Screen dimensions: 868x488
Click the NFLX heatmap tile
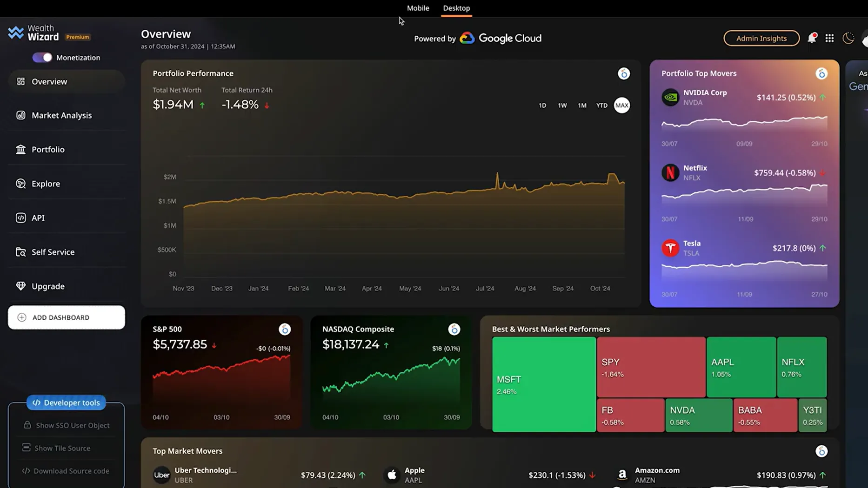802,367
